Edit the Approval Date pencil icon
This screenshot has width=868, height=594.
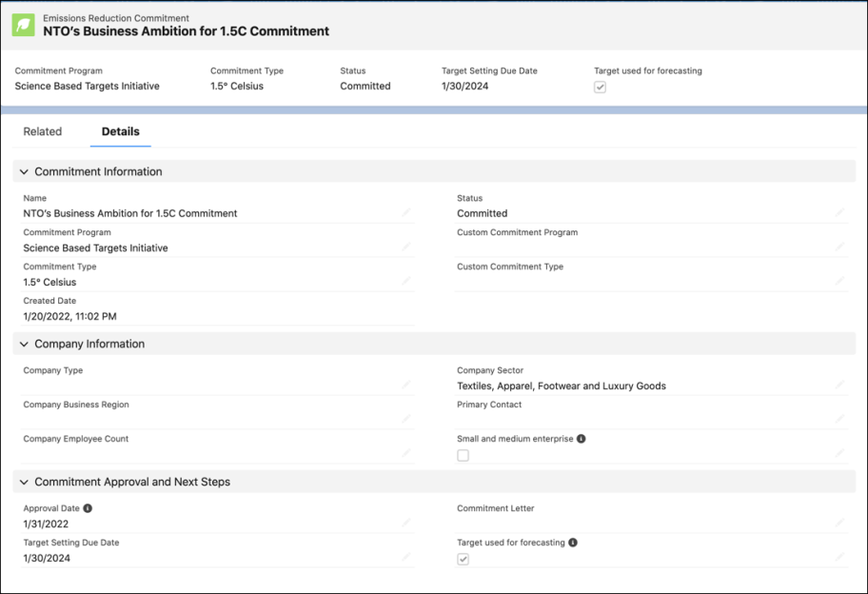[406, 523]
